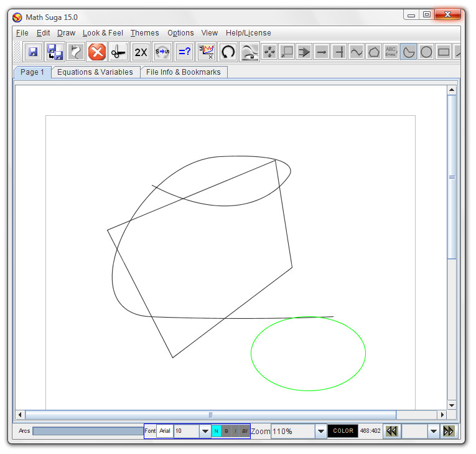Click the font size 10 field
476x454 pixels.
coord(187,431)
